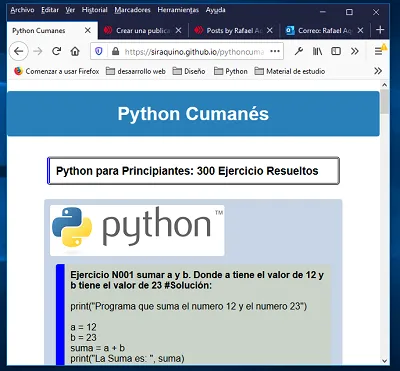Open the Library icon
The height and width of the screenshot is (371, 400).
[x=317, y=51]
